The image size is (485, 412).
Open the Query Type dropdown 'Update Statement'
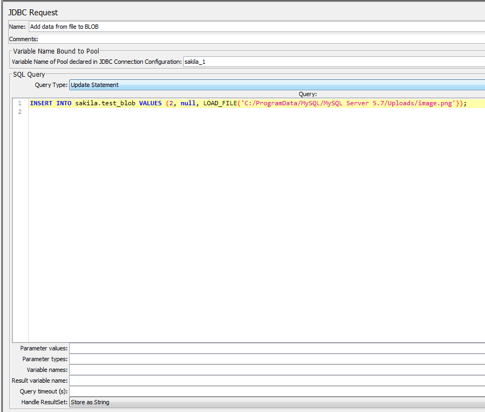coord(277,85)
